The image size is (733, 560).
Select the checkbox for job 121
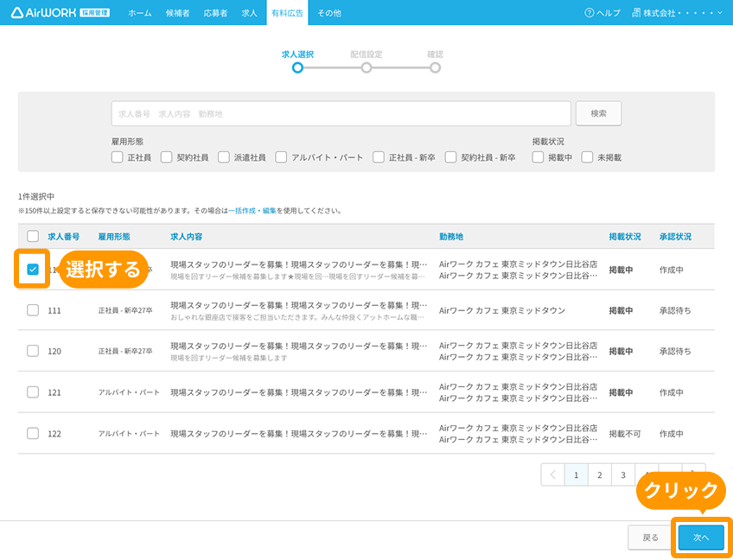[x=33, y=392]
